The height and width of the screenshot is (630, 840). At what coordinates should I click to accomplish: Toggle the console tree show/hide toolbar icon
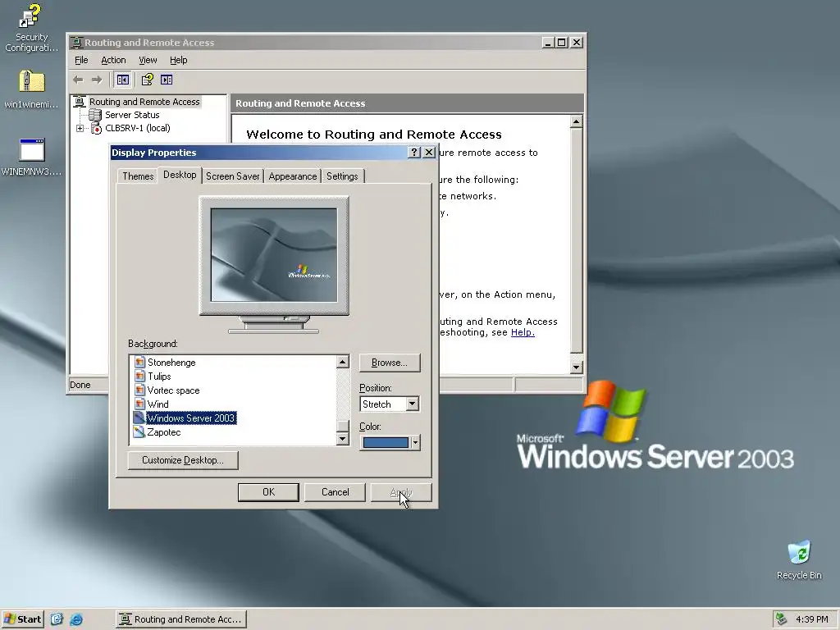123,80
